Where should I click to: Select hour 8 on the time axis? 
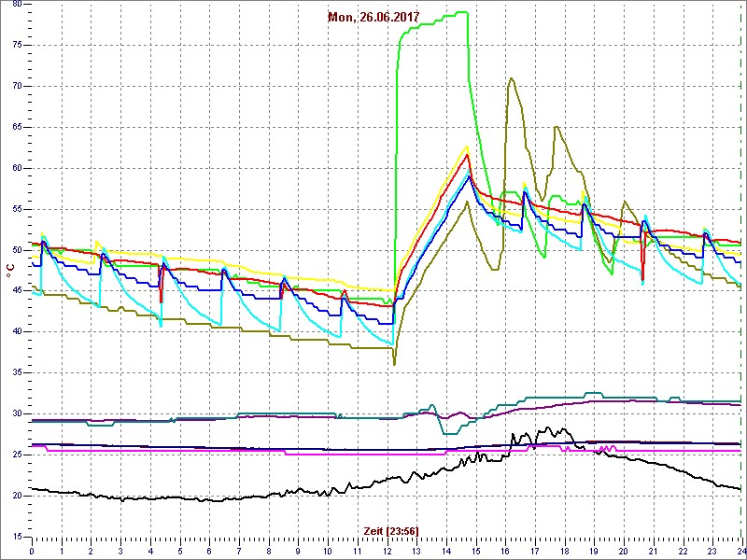(x=268, y=551)
